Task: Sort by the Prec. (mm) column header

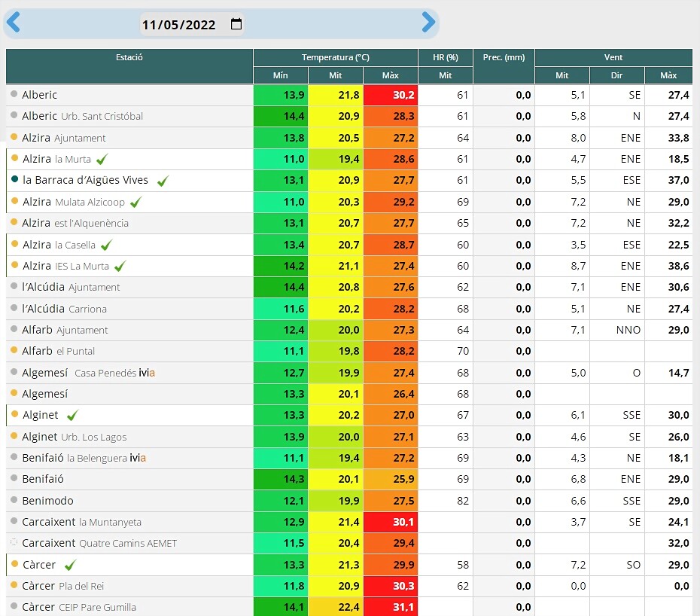Action: [x=504, y=66]
